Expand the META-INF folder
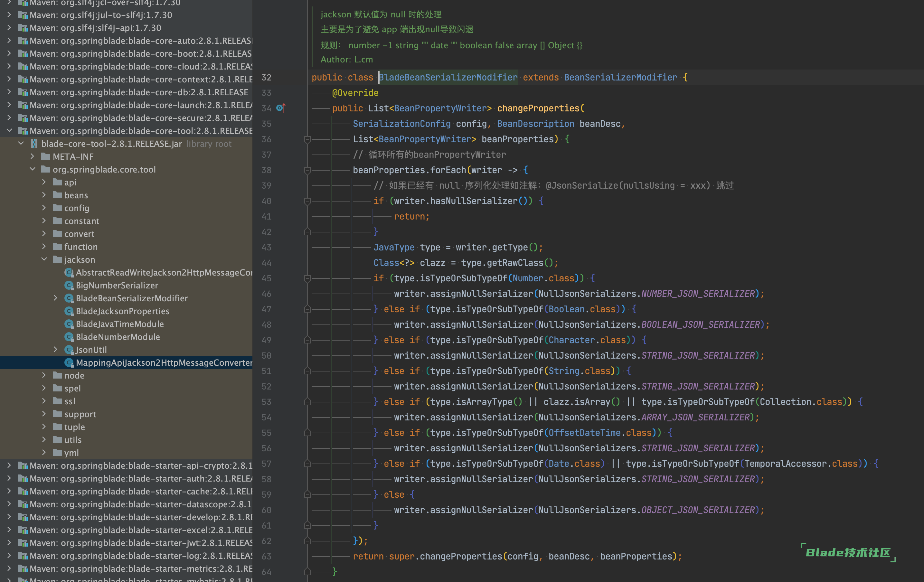 (33, 156)
